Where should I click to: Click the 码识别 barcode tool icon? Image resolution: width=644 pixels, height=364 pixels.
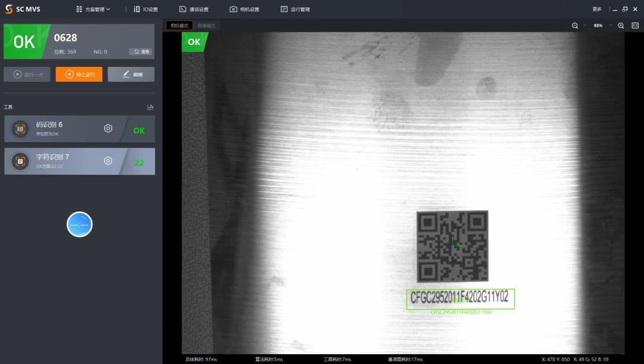pyautogui.click(x=20, y=129)
